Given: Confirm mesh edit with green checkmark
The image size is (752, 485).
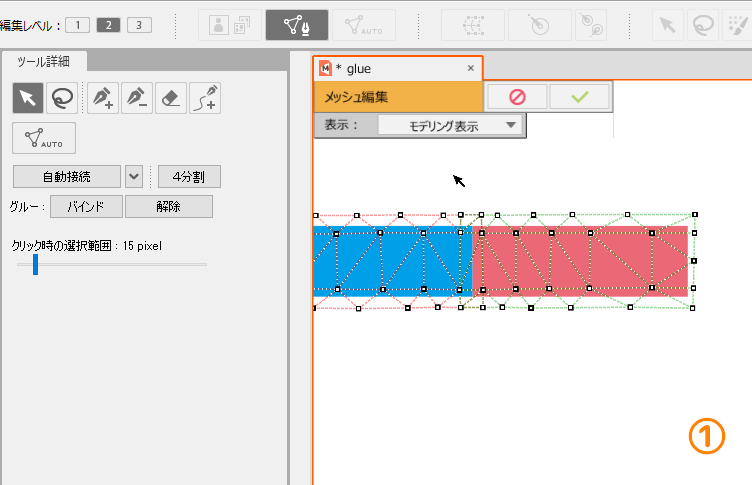Looking at the screenshot, I should (580, 97).
